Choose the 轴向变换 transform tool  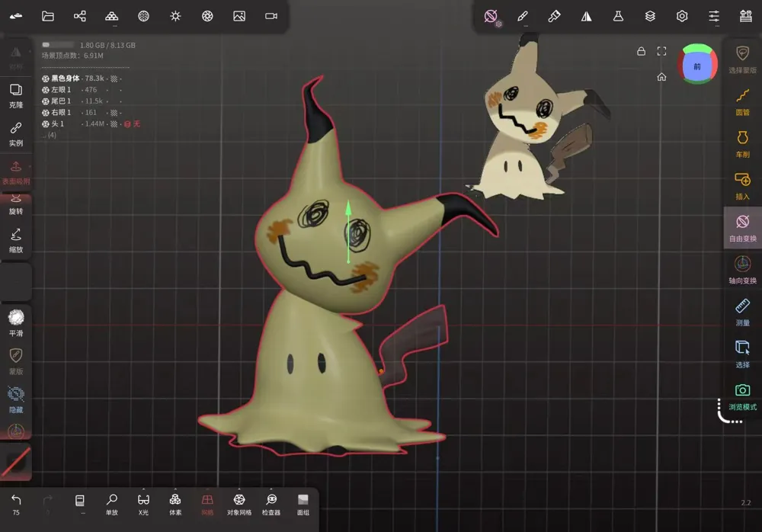pos(742,271)
